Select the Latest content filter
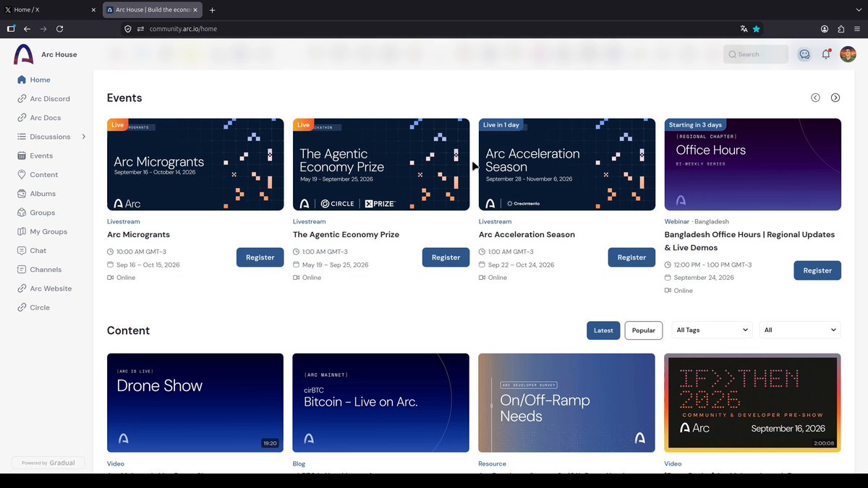The image size is (868, 488). (x=603, y=330)
